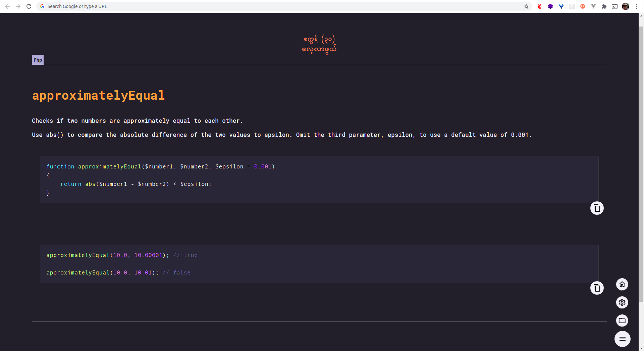Click the 'return abs($number1 - $number2)' code line
Viewport: 644px width, 351px height.
(x=136, y=184)
